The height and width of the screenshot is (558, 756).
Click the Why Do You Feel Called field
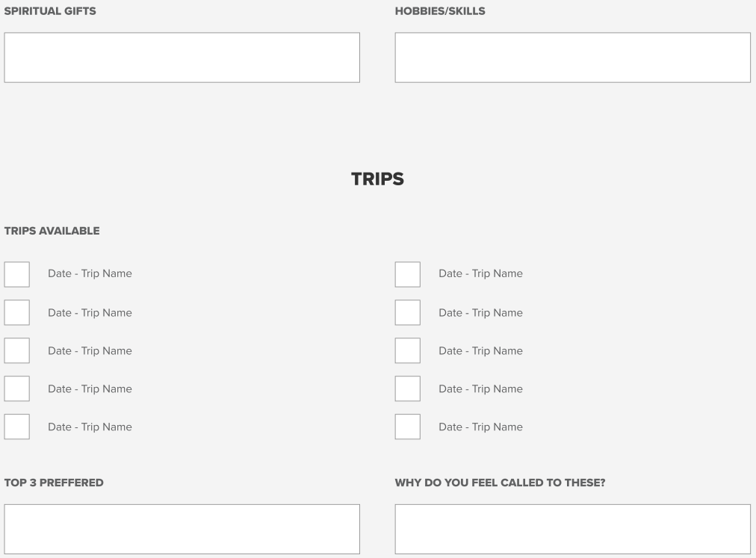coord(573,529)
